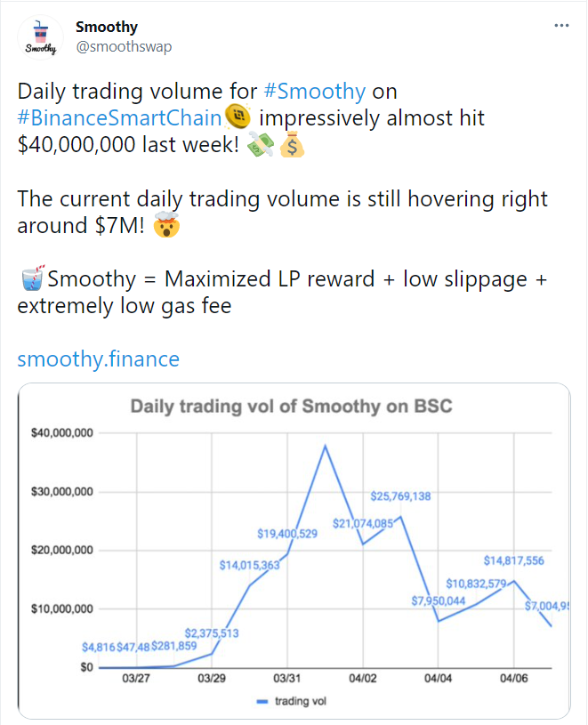Click the coin emoji after #BinanceSmartChain

tap(236, 117)
